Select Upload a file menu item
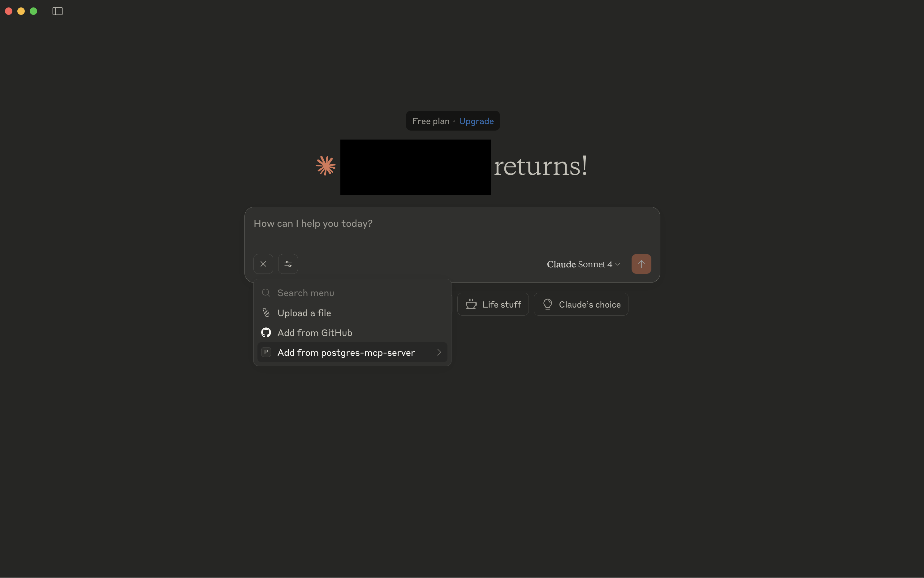The image size is (924, 578). point(304,313)
